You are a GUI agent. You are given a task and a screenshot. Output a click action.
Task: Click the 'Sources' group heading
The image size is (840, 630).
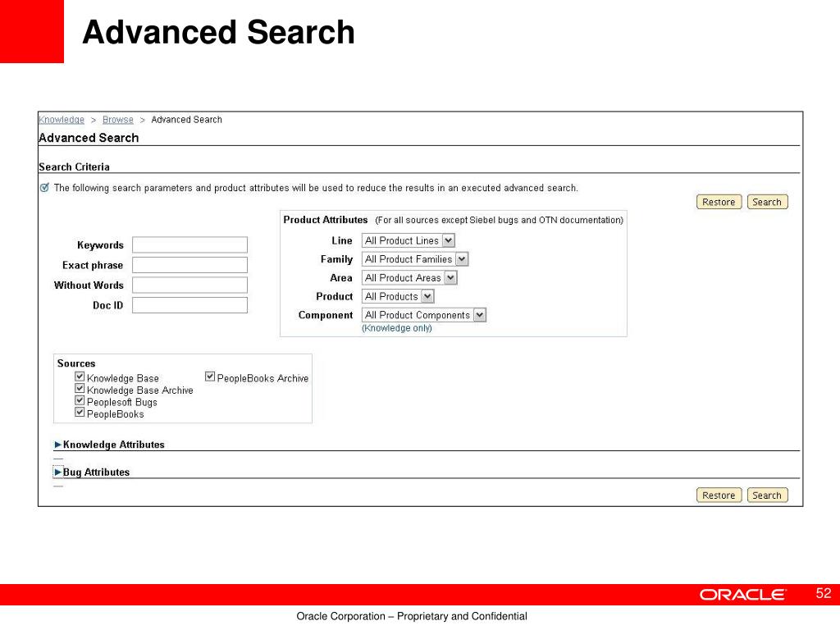click(x=76, y=363)
